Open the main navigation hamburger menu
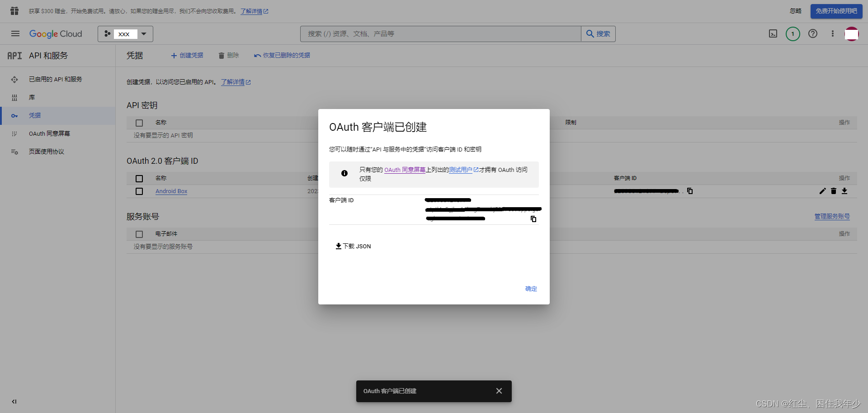Screen dimensions: 868x413 (15, 33)
